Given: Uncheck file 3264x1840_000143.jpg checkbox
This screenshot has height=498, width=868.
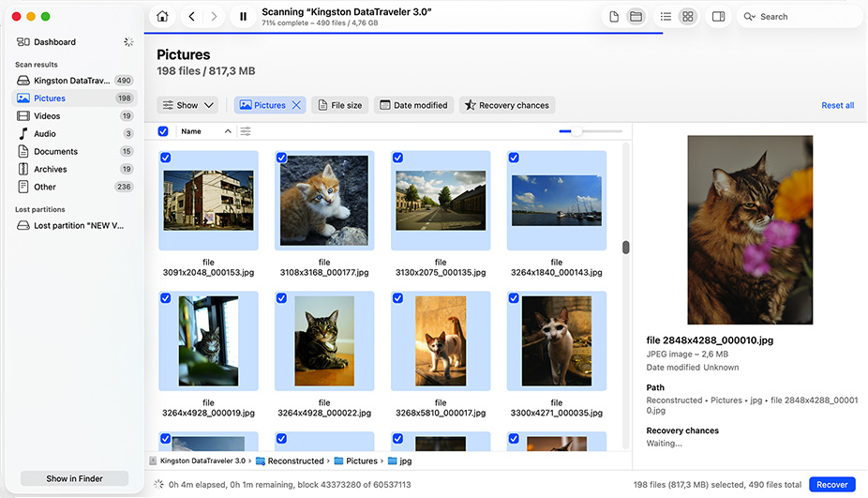Looking at the screenshot, I should point(514,158).
